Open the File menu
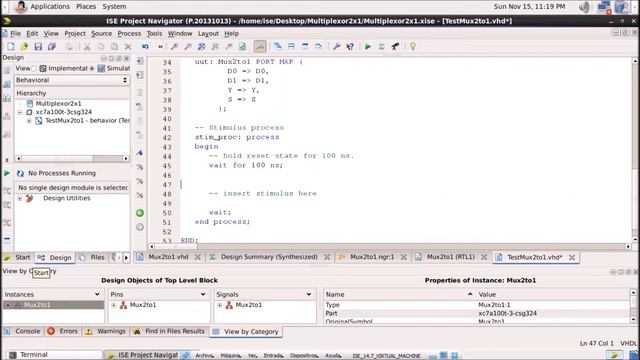This screenshot has height=360, width=640. 16,33
